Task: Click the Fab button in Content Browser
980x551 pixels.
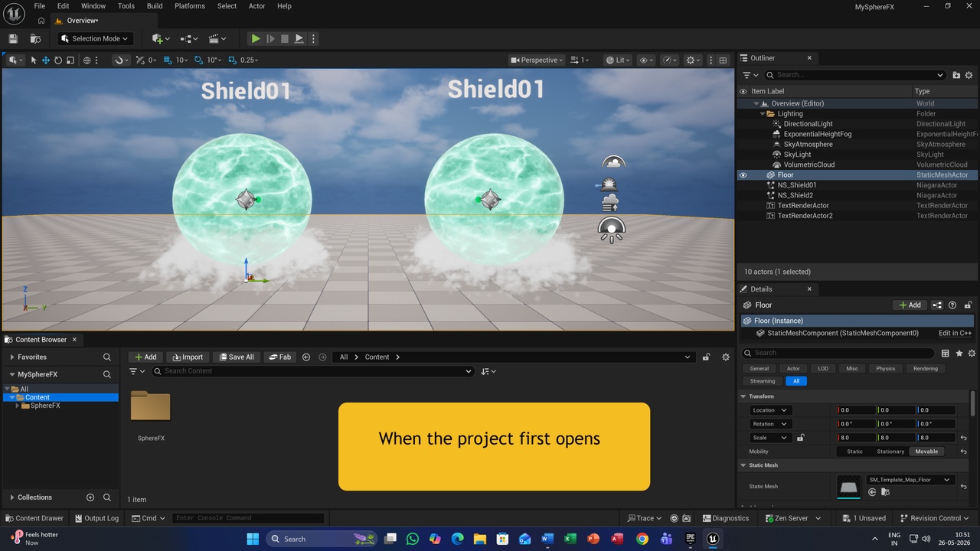Action: coord(279,357)
